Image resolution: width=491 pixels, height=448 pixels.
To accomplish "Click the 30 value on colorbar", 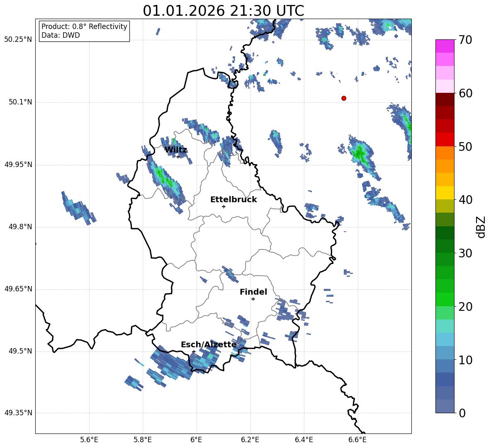I will pyautogui.click(x=465, y=253).
